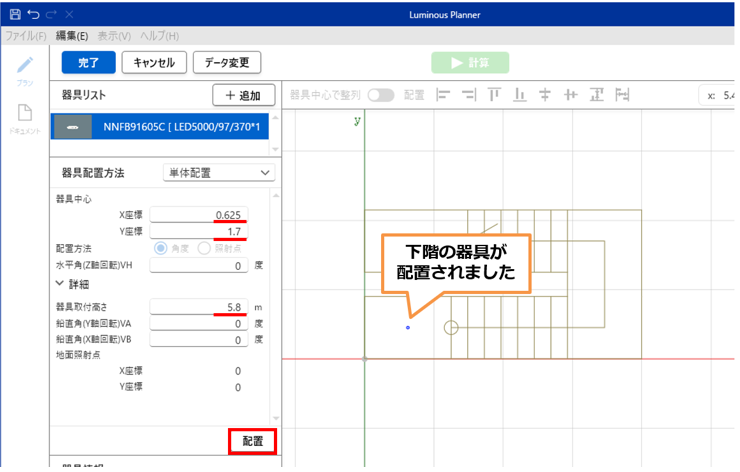740x472 pixels.
Task: Click the align bottom edges icon
Action: click(x=520, y=95)
